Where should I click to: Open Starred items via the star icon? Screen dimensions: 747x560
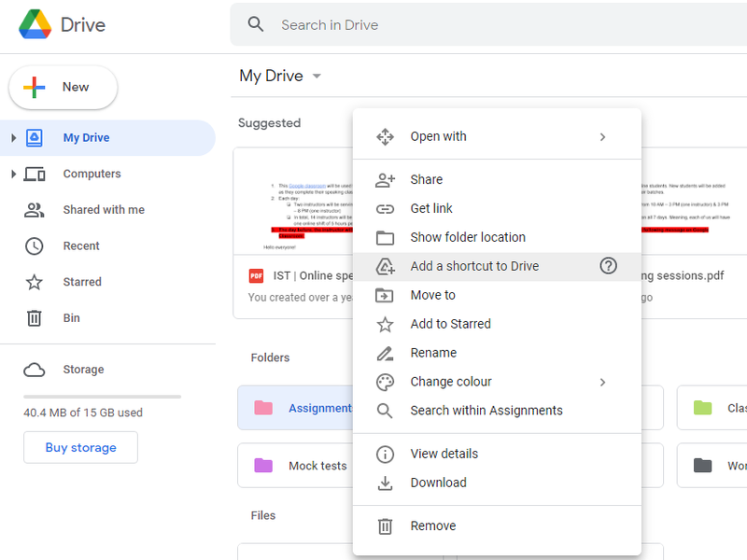[34, 282]
